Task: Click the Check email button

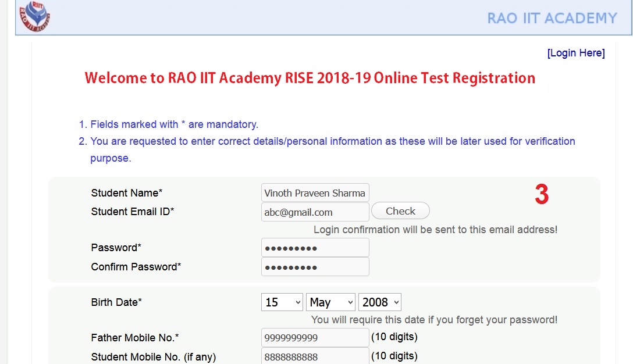Action: (x=400, y=210)
